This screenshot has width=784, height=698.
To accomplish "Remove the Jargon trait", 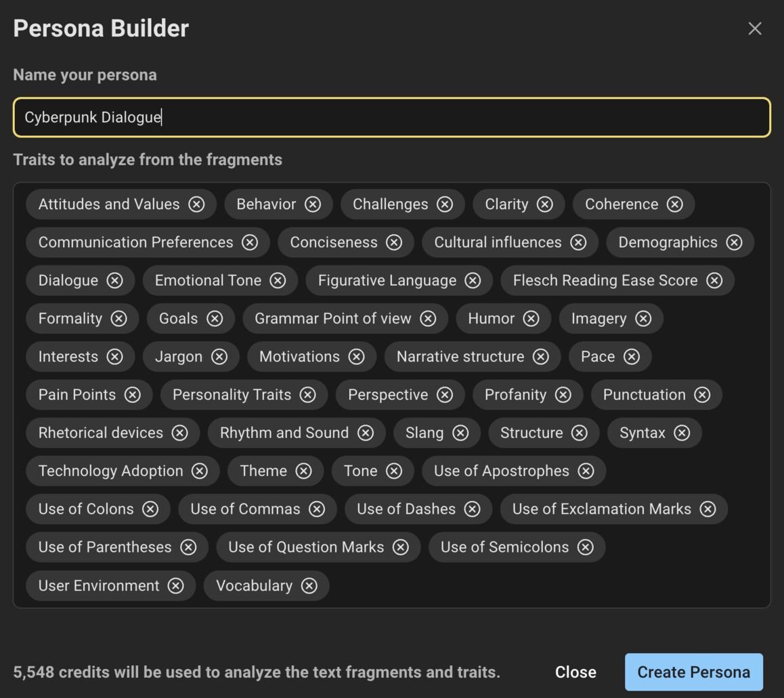I will click(219, 357).
